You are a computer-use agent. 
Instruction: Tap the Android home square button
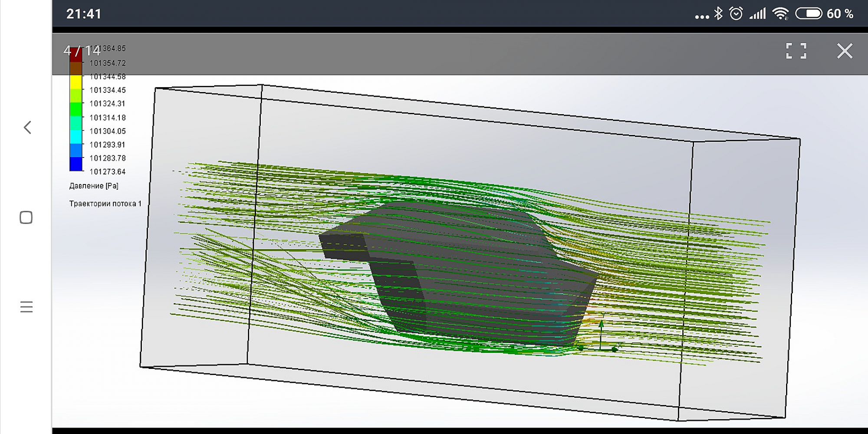[x=26, y=217]
